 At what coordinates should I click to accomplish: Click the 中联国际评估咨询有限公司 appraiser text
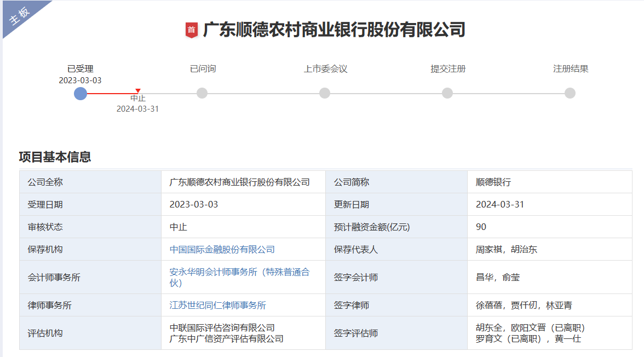click(x=222, y=327)
